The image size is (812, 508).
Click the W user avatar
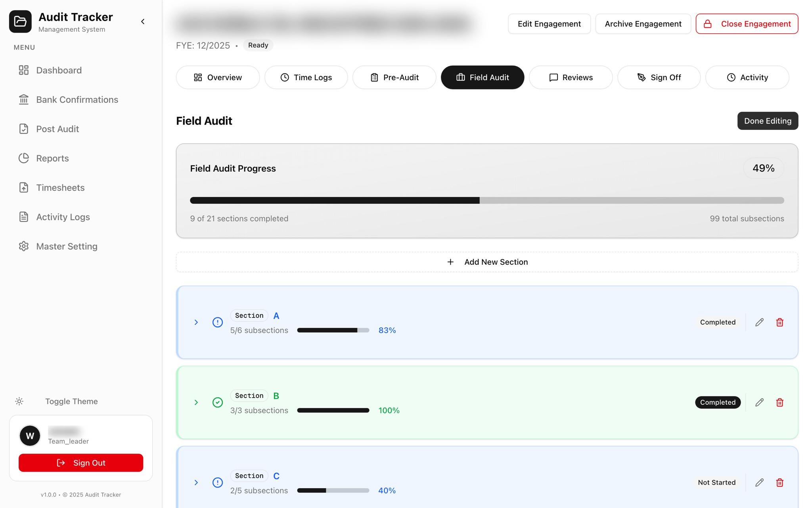pyautogui.click(x=30, y=436)
